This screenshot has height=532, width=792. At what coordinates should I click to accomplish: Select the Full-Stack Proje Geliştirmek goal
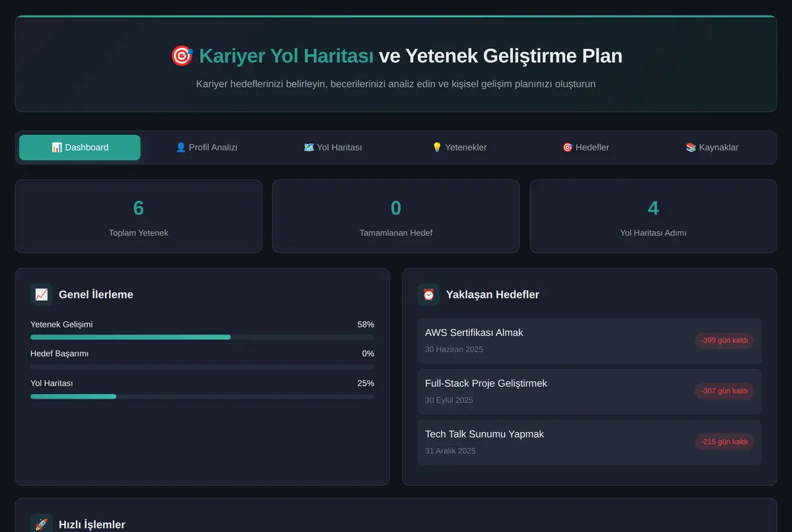click(x=589, y=391)
